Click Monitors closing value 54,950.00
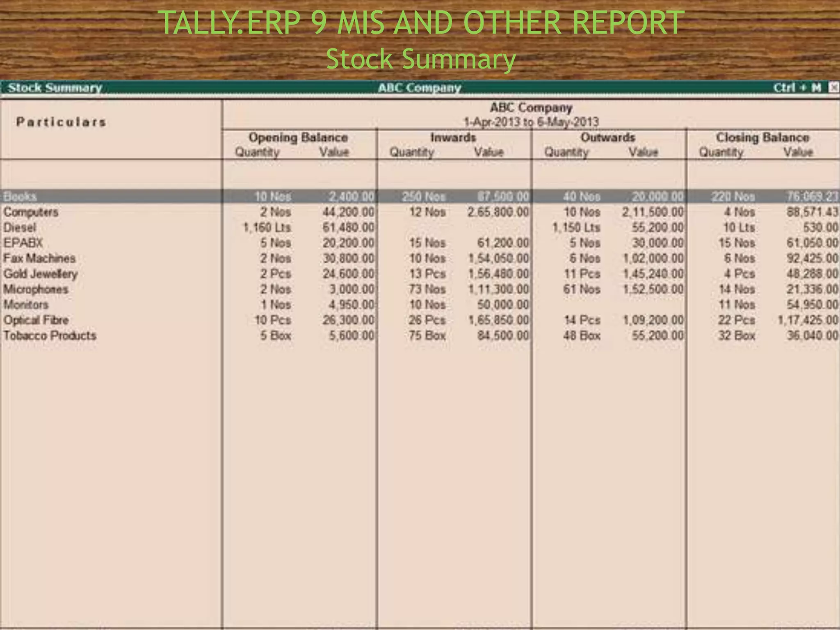 [813, 305]
